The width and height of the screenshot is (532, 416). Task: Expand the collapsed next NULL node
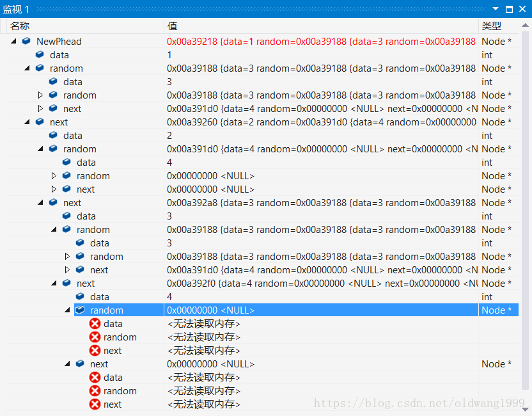pos(54,189)
